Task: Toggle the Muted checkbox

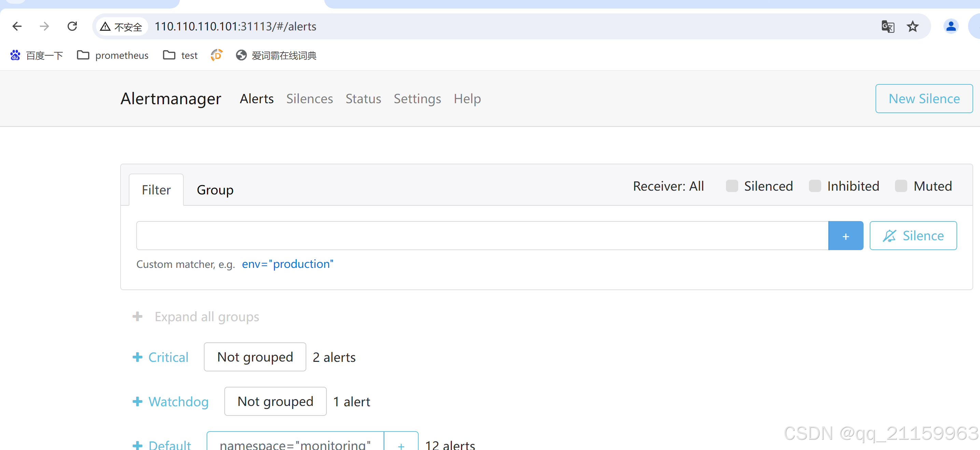Action: point(901,186)
